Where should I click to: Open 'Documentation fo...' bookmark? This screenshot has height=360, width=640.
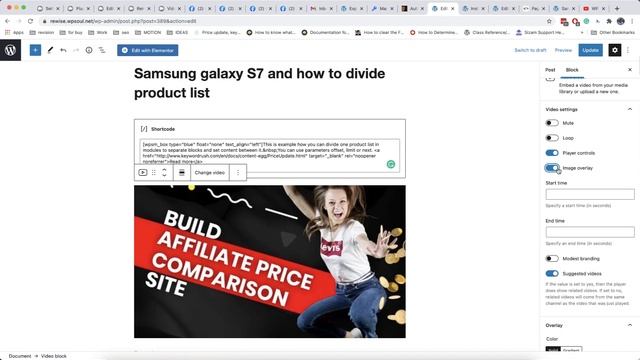[x=325, y=32]
